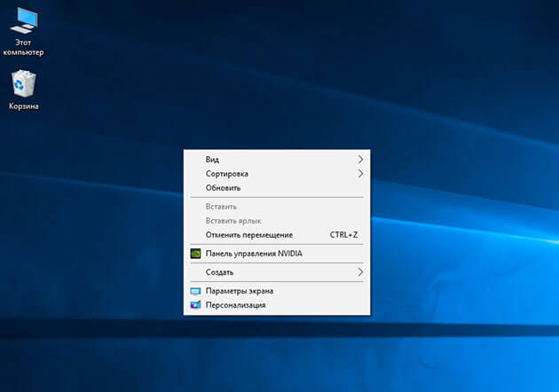This screenshot has height=392, width=559.
Task: Open the Вид menu entry
Action: tap(277, 160)
